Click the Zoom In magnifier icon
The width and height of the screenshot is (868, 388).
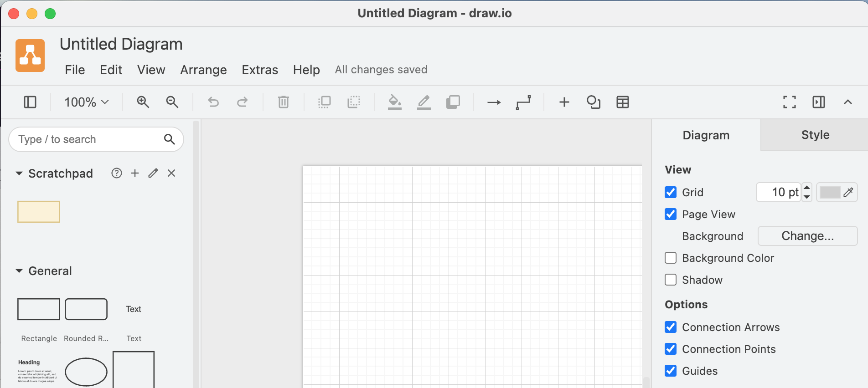(143, 102)
